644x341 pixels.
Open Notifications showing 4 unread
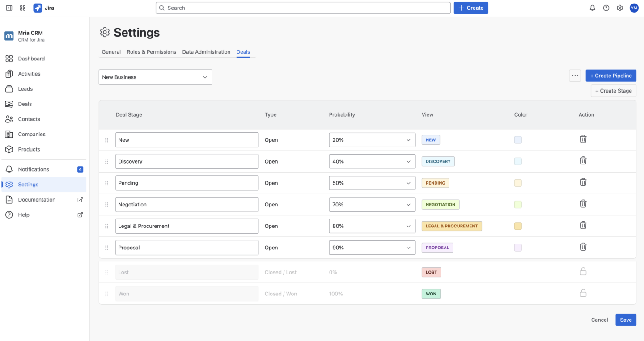coord(34,169)
